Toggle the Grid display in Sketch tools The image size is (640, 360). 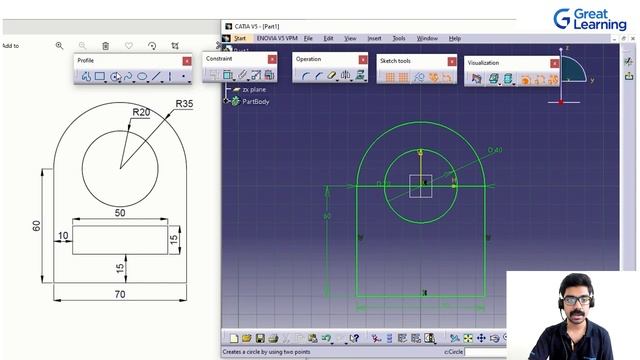coord(390,77)
